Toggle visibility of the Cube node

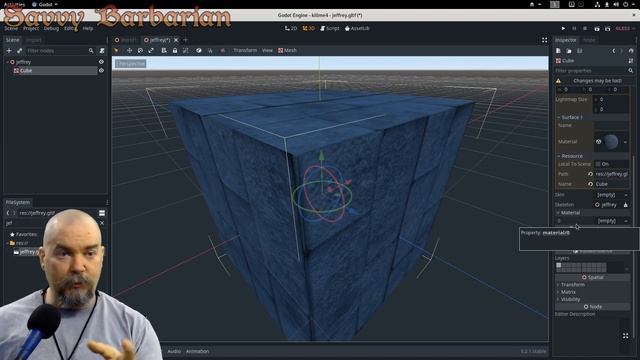click(x=101, y=71)
